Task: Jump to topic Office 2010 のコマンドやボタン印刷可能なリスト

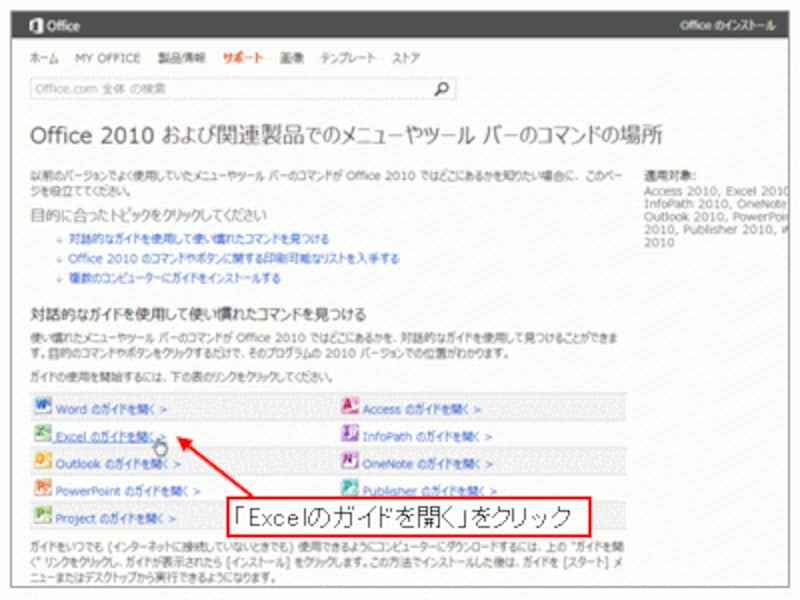Action: [234, 258]
